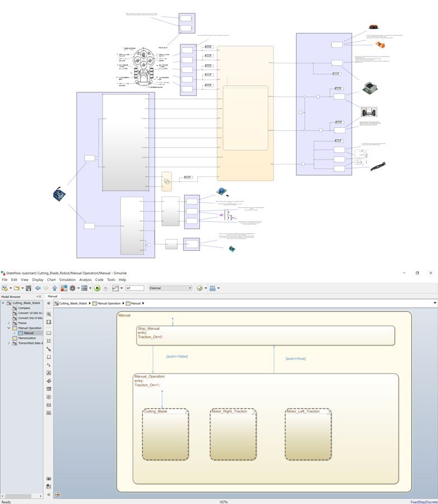438x504 pixels.
Task: Open the Analysis menu
Action: (x=85, y=279)
